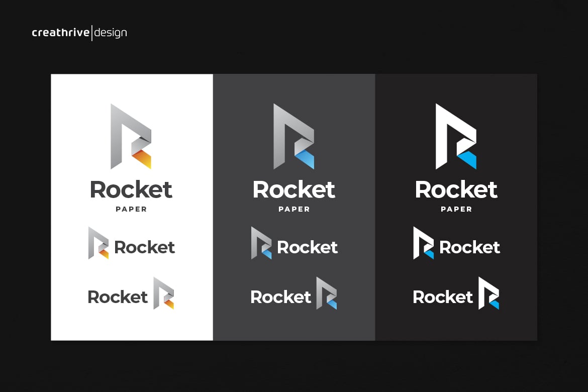Click Rocket text right of icon, white panel

pos(145,248)
